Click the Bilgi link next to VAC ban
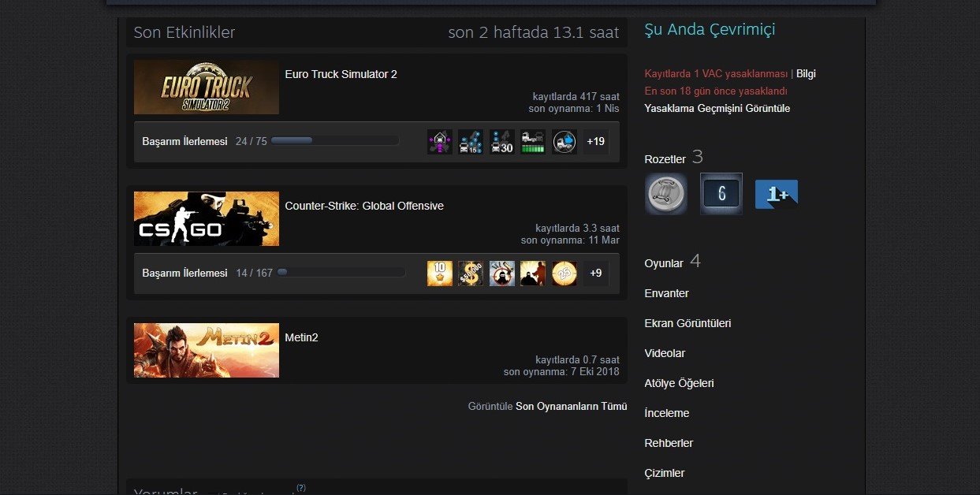The height and width of the screenshot is (495, 980). click(x=806, y=74)
